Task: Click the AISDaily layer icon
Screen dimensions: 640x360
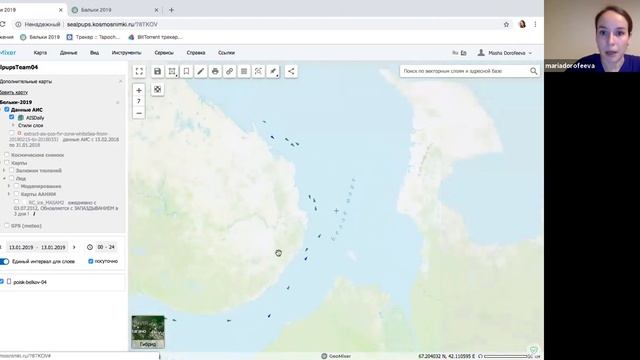Action: coord(20,118)
